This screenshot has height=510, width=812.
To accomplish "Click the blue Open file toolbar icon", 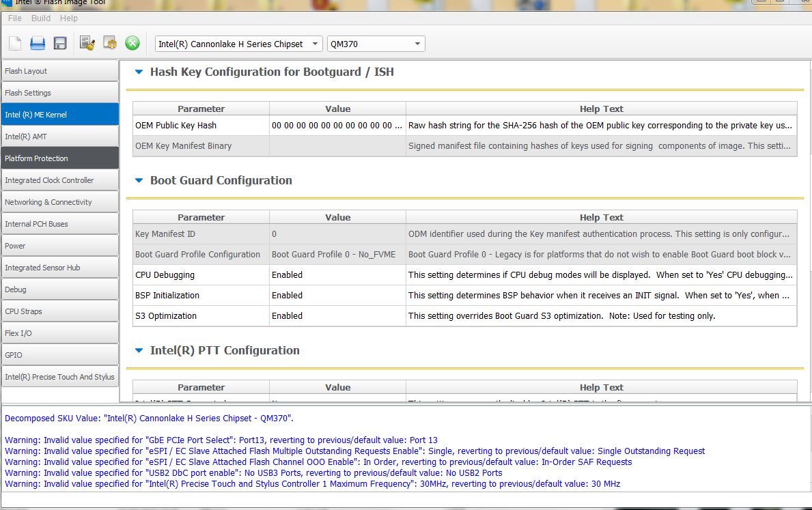I will [38, 44].
